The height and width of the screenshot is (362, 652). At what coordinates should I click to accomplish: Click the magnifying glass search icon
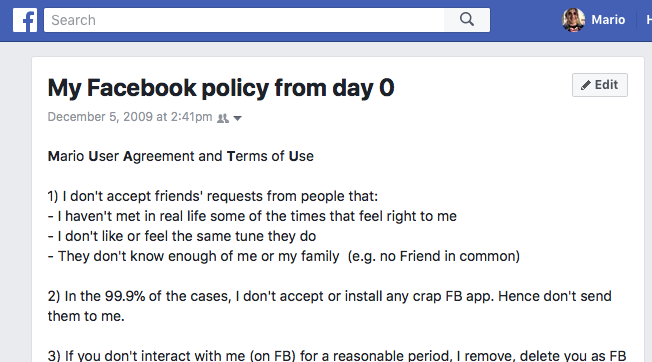tap(467, 20)
